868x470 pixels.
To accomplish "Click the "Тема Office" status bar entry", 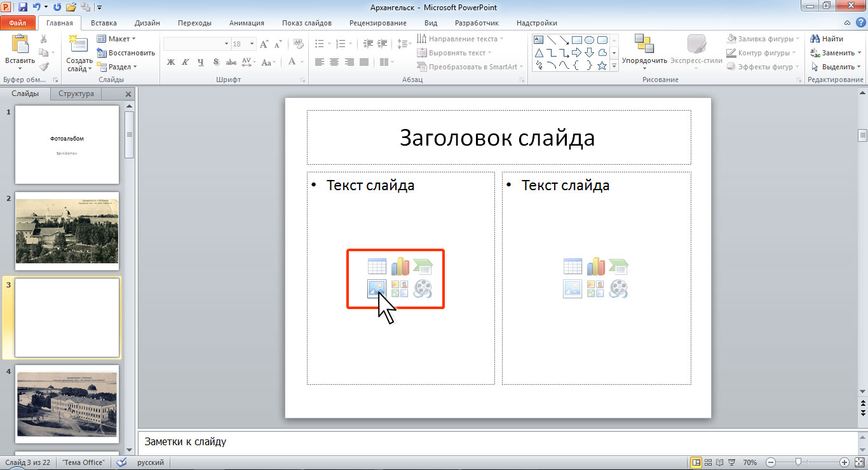I will point(83,462).
